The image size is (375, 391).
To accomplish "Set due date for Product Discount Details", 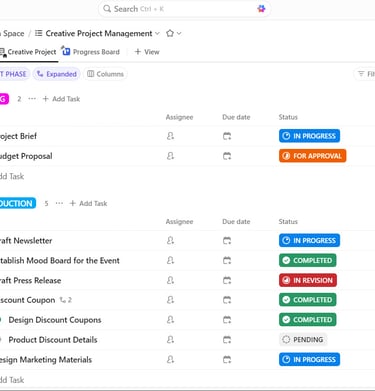I will pos(227,340).
